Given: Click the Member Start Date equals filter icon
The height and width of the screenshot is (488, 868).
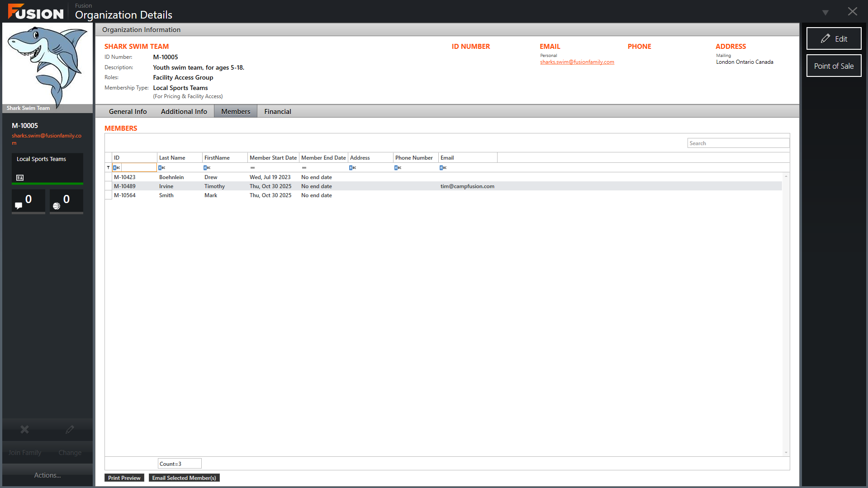Looking at the screenshot, I should point(252,168).
